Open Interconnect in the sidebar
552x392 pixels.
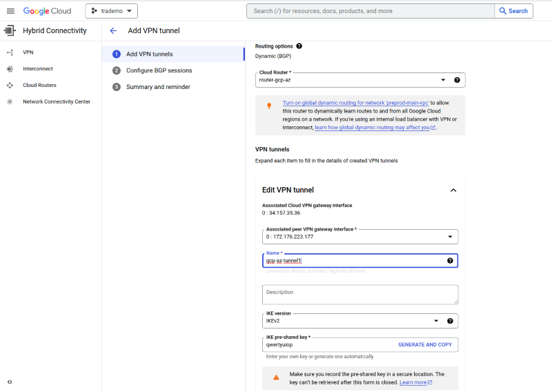click(37, 69)
